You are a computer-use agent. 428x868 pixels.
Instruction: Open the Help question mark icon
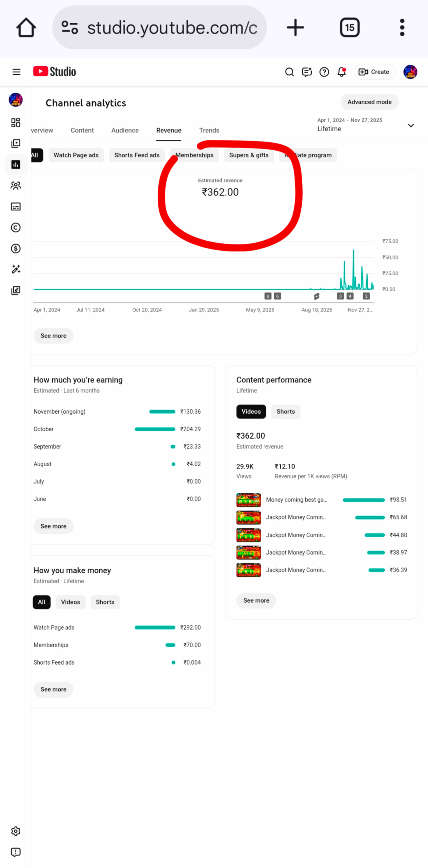click(324, 72)
